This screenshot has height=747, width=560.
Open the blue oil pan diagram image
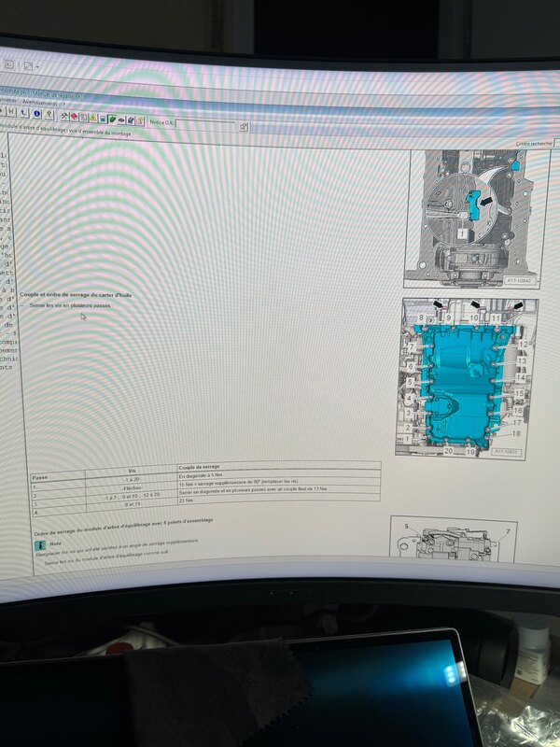pos(462,378)
